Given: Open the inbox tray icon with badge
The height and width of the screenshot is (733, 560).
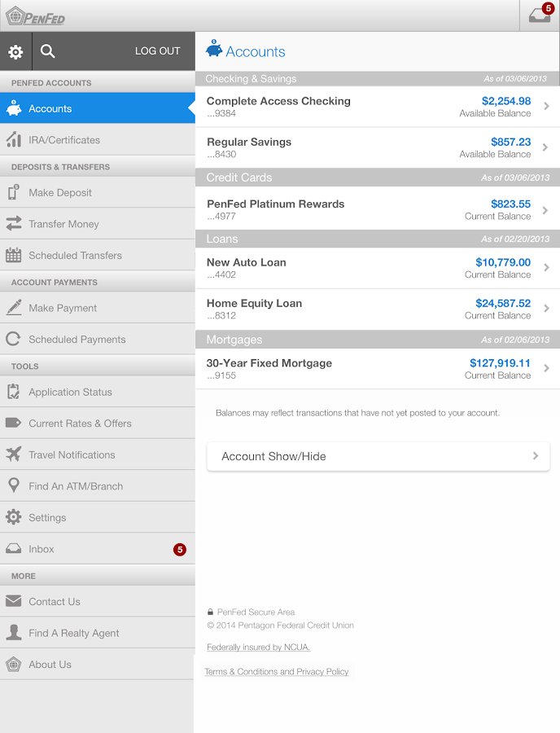Looking at the screenshot, I should coord(540,15).
